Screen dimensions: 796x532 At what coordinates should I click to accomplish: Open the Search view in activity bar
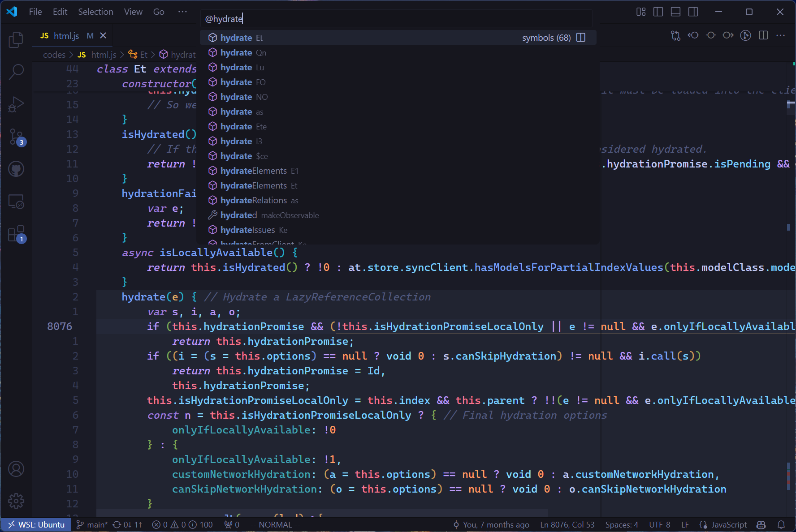[x=16, y=72]
